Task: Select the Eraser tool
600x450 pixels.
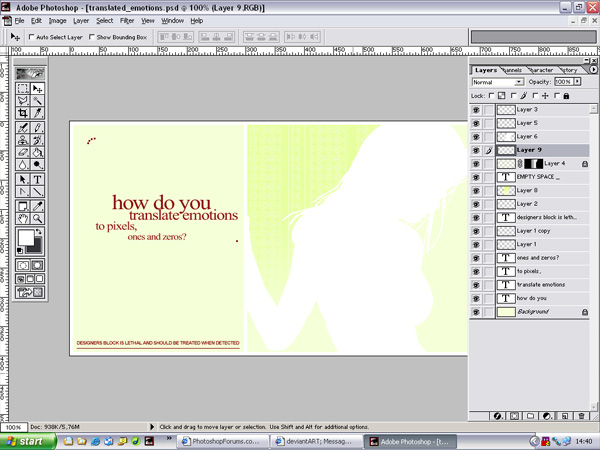Action: [23, 153]
